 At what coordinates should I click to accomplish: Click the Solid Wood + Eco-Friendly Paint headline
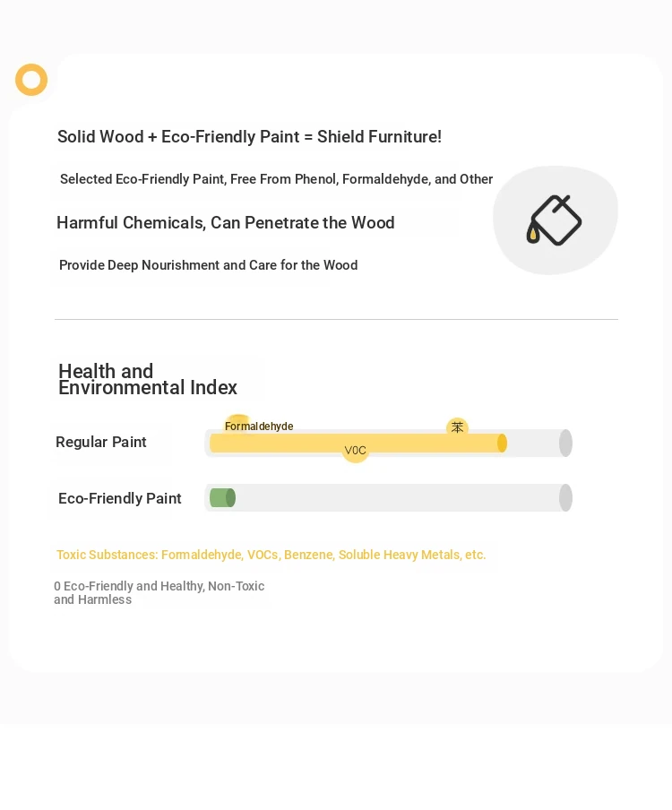[x=249, y=137]
